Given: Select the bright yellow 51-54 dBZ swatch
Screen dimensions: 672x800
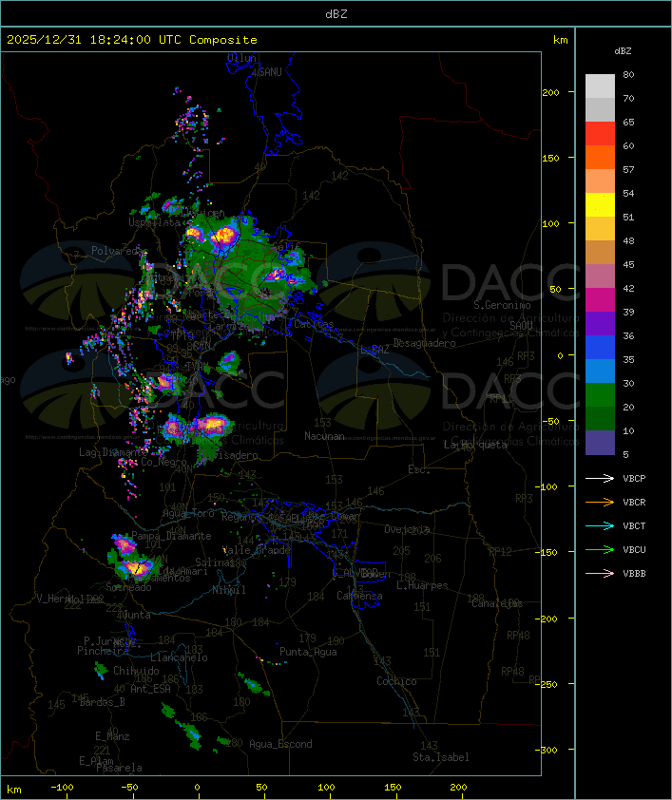Looking at the screenshot, I should pos(600,204).
